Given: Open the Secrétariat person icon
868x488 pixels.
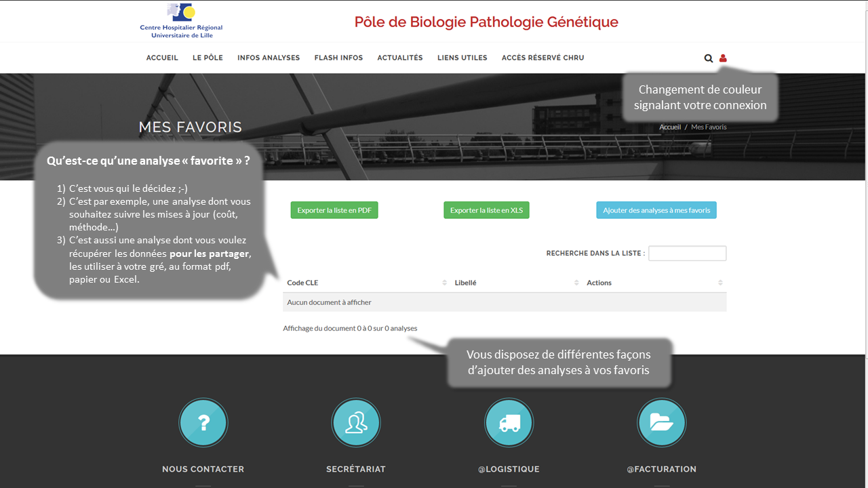Looking at the screenshot, I should coord(356,422).
